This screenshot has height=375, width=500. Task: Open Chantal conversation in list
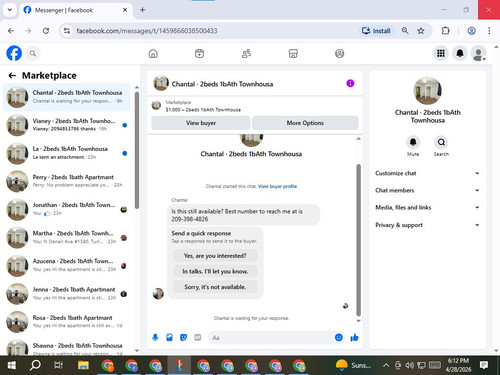(67, 97)
